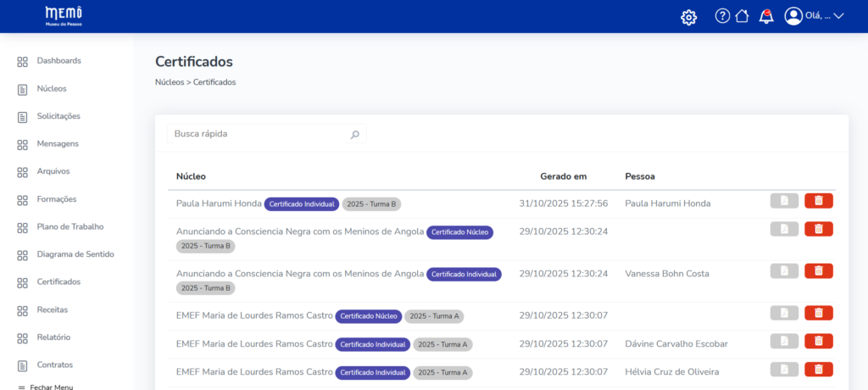Open document for Dávine Carvalho Escobar certificate
868x390 pixels.
click(x=784, y=341)
